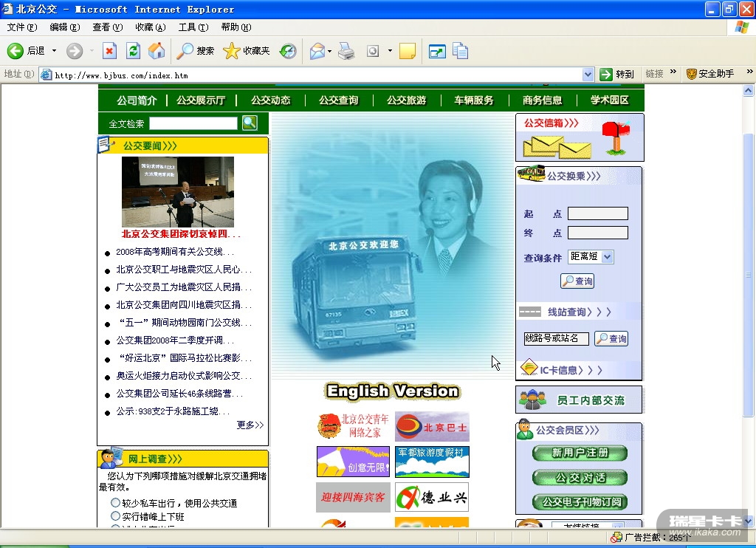Click the 网上调查 survey person icon
The height and width of the screenshot is (548, 756).
(111, 457)
